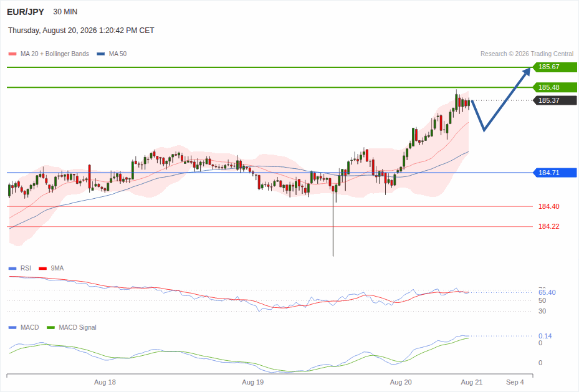
Task: Click the MA 20 + Bollinger Bands legend swatch
Action: click(x=12, y=54)
